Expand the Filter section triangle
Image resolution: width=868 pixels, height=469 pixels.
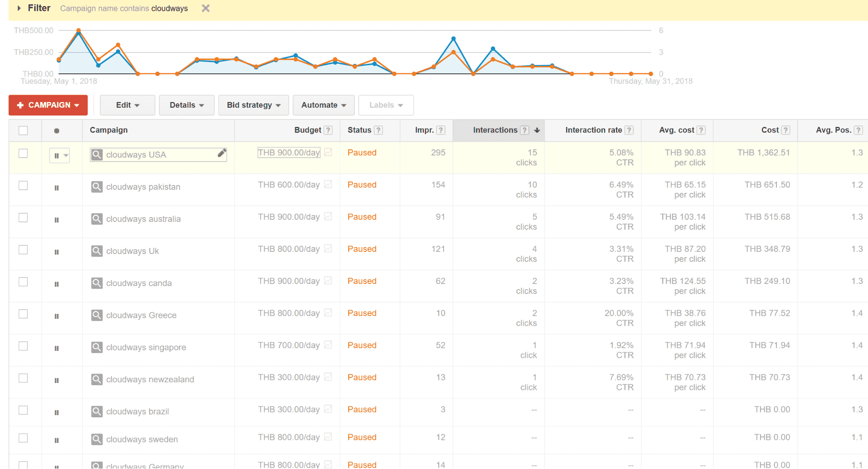coord(19,8)
